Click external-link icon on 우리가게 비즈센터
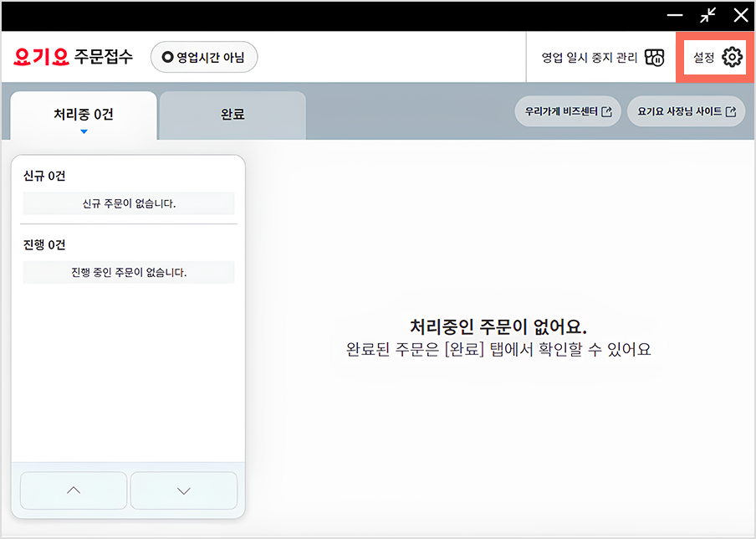The image size is (756, 539). coord(607,111)
